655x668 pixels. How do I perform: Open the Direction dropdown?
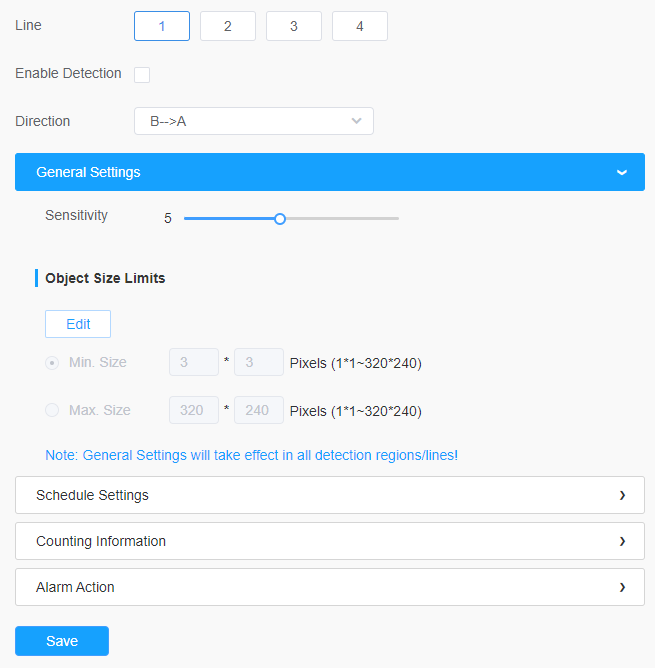click(254, 121)
